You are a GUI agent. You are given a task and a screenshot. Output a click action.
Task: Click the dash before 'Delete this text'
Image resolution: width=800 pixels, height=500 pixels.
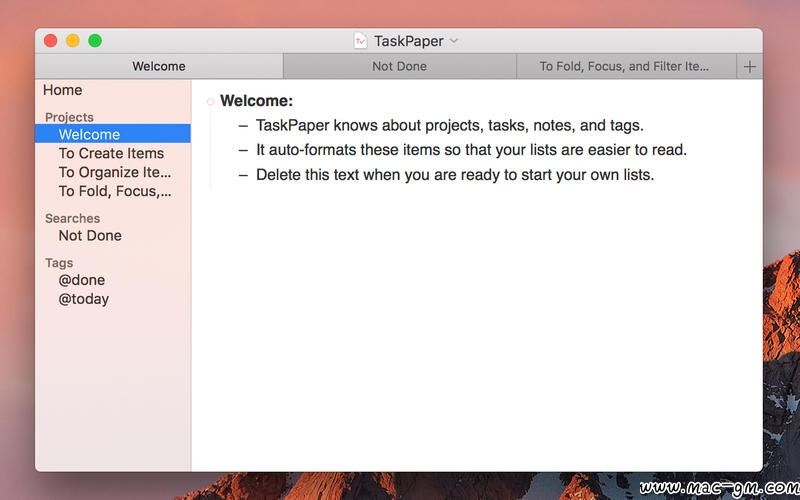coord(243,175)
